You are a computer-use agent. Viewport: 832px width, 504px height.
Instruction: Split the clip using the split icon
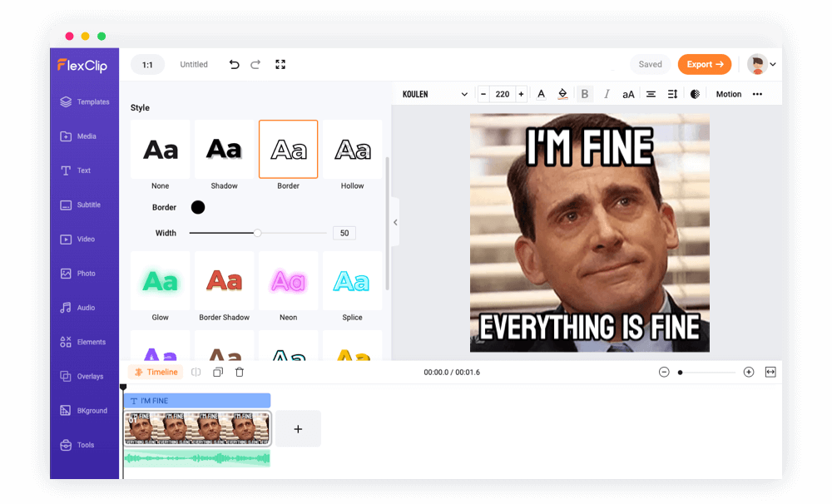(196, 372)
